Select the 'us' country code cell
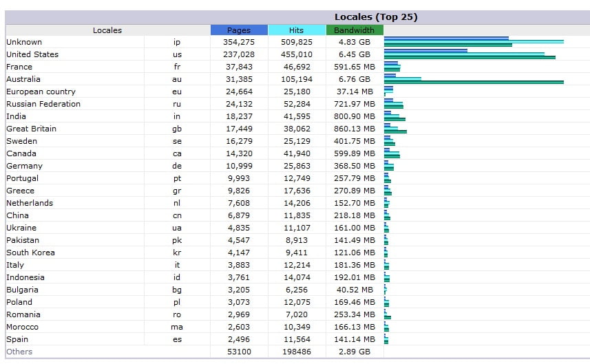 177,54
